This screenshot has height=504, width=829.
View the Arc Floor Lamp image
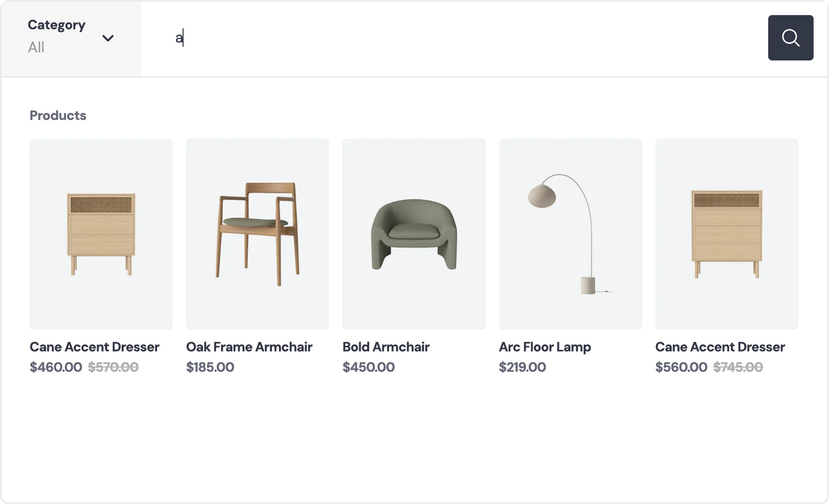pos(570,234)
